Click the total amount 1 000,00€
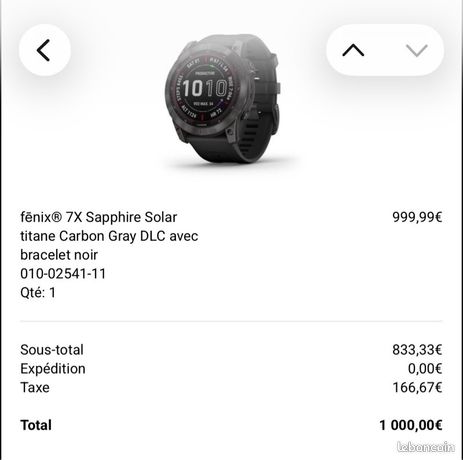463x460 pixels. 411,425
